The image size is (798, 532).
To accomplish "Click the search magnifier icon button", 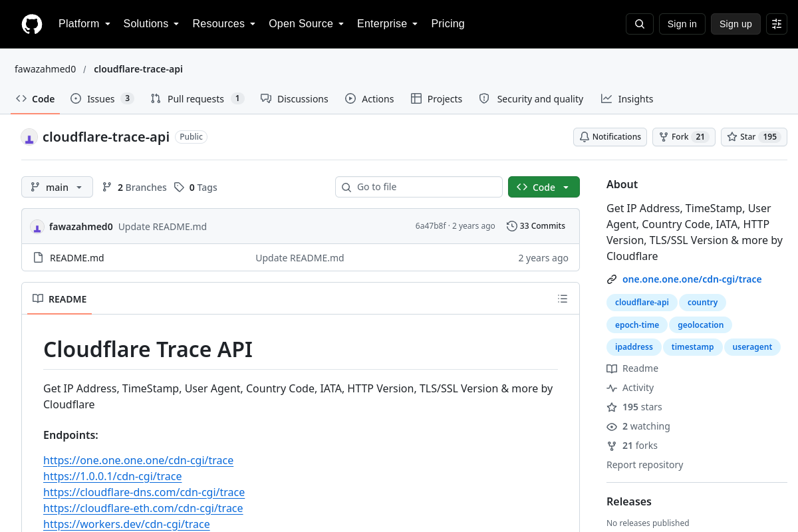I will click(x=640, y=24).
